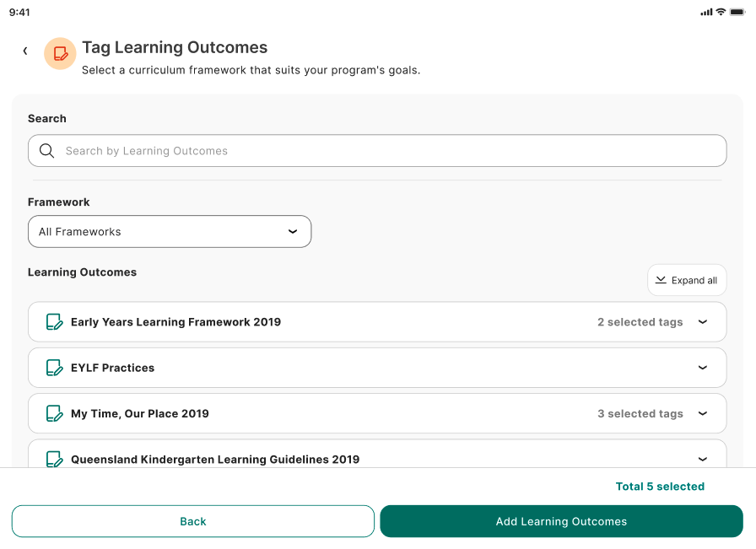
Task: Click the My Time, Our Place note icon
Action: pyautogui.click(x=54, y=414)
